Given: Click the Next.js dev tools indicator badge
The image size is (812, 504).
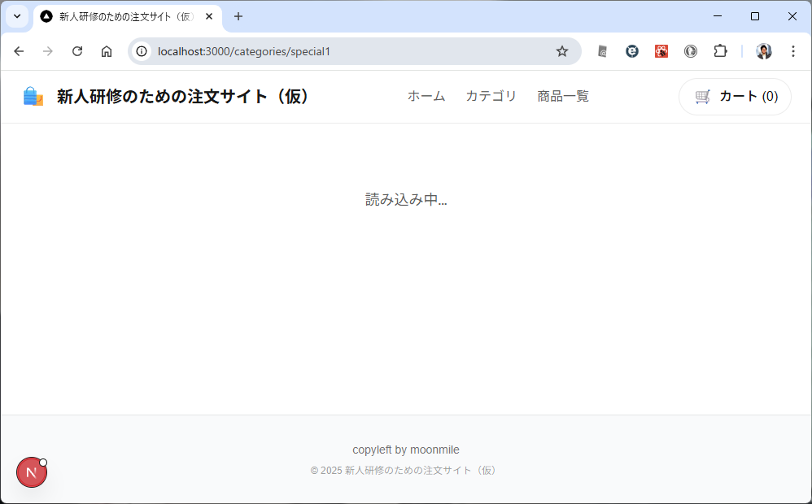Looking at the screenshot, I should click(31, 472).
